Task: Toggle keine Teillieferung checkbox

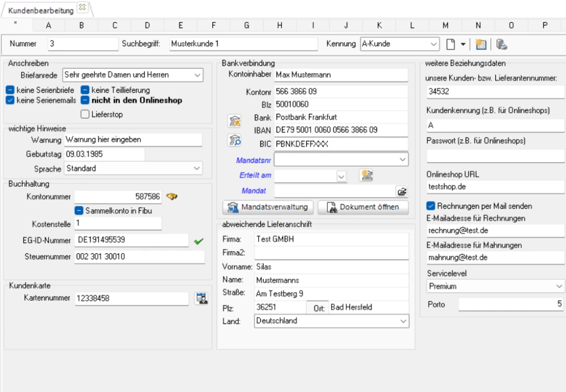Action: 85,90
